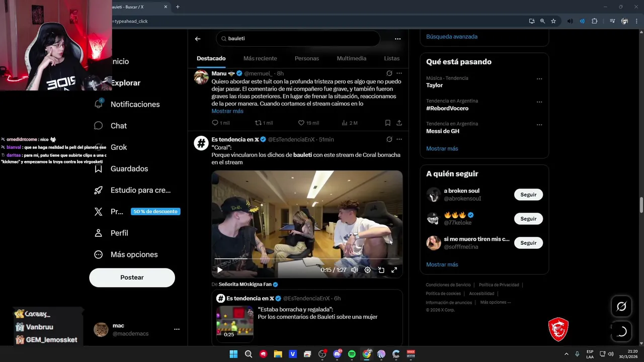Ask Grok about Manu's tweet

click(x=389, y=73)
